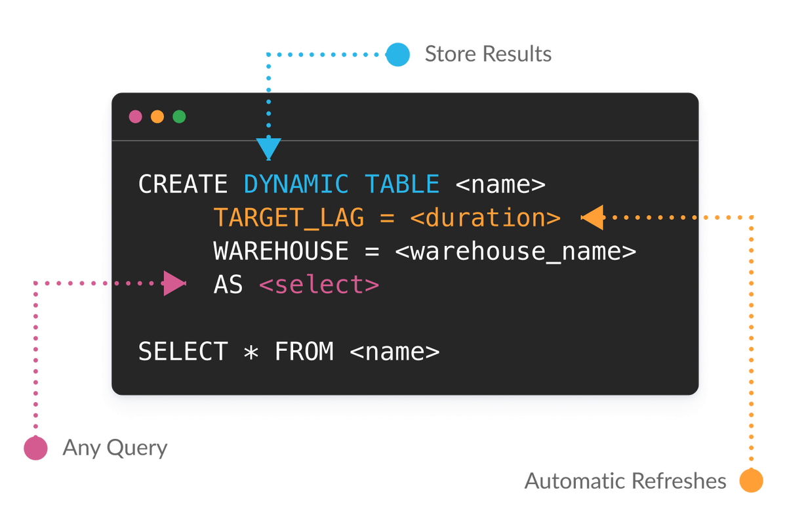
Task: Click the '<name>' placeholder after DYNAMIC TABLE
Action: pos(500,185)
